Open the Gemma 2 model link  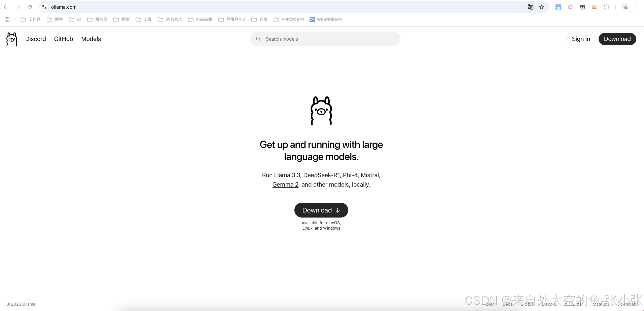pos(285,185)
